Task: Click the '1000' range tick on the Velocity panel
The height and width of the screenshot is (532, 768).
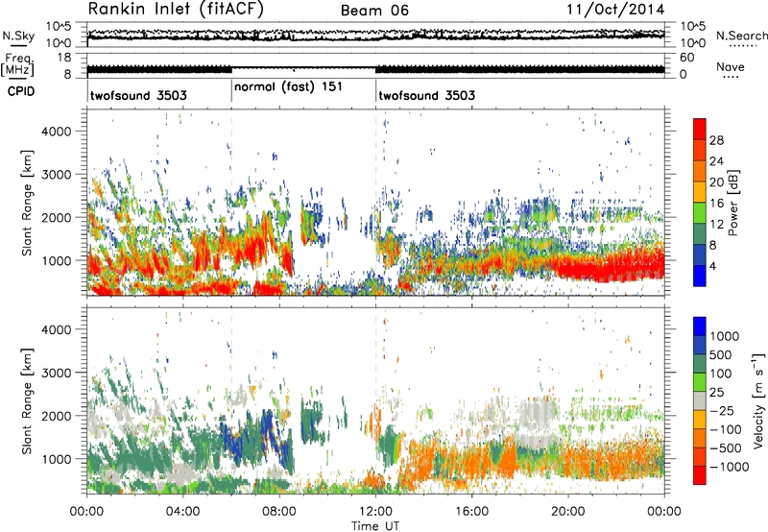Action: click(57, 459)
